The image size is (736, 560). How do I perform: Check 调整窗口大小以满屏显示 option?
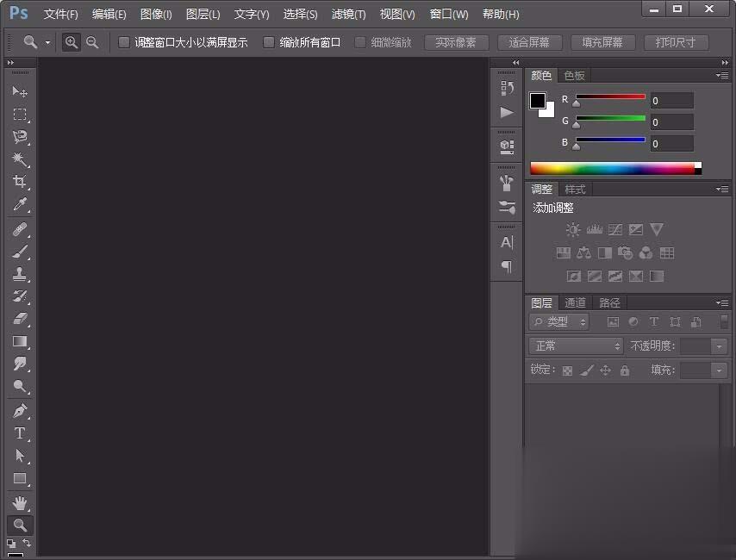122,41
